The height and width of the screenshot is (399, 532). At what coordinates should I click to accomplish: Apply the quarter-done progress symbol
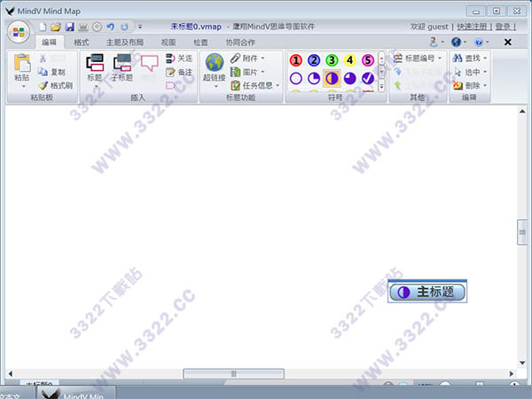point(314,78)
